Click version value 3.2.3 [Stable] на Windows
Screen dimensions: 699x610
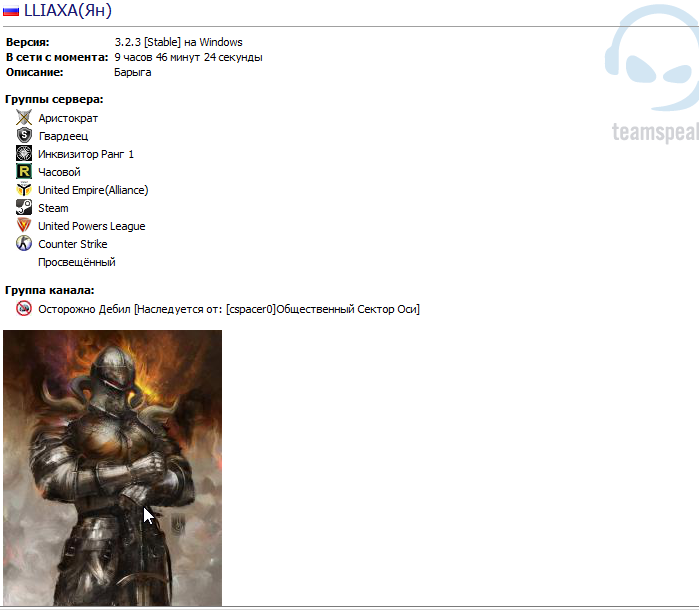pos(178,42)
